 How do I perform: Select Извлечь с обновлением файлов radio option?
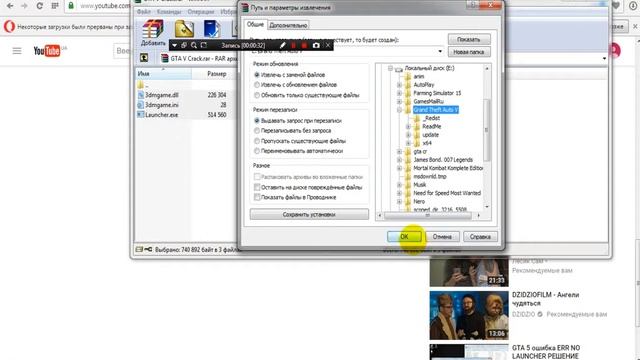[x=257, y=85]
